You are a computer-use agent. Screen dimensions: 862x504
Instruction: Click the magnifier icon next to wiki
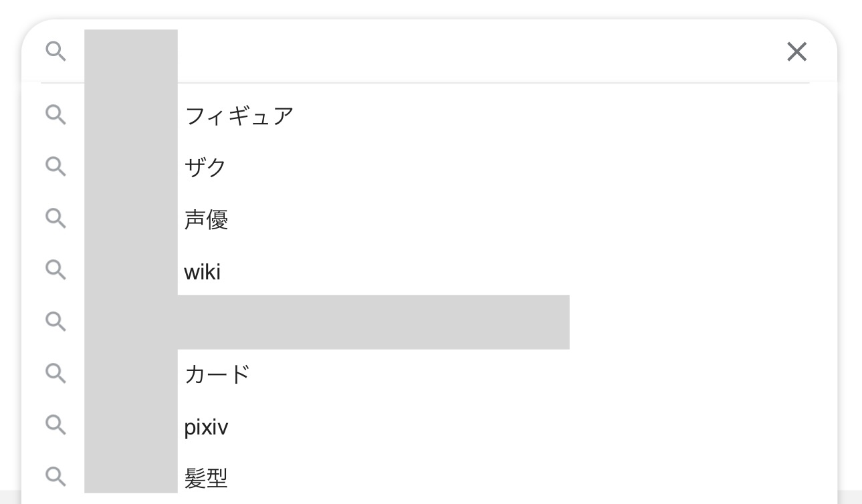(x=56, y=270)
